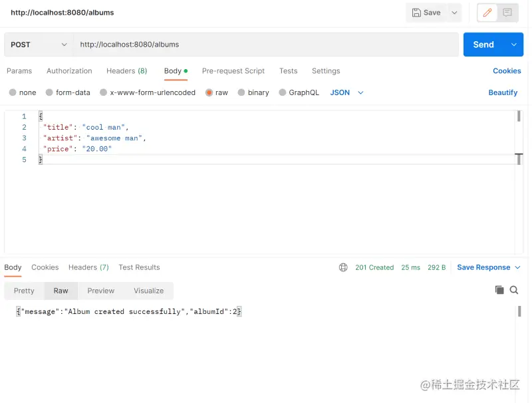The height and width of the screenshot is (403, 532).
Task: Select the binary body type
Action: point(253,92)
